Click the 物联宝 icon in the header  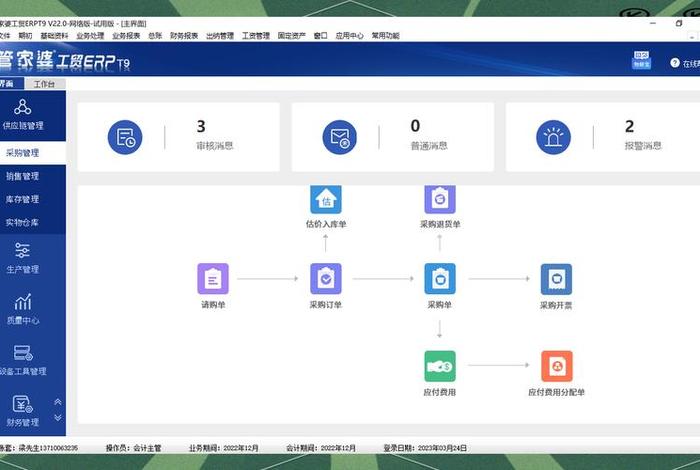coord(642,60)
